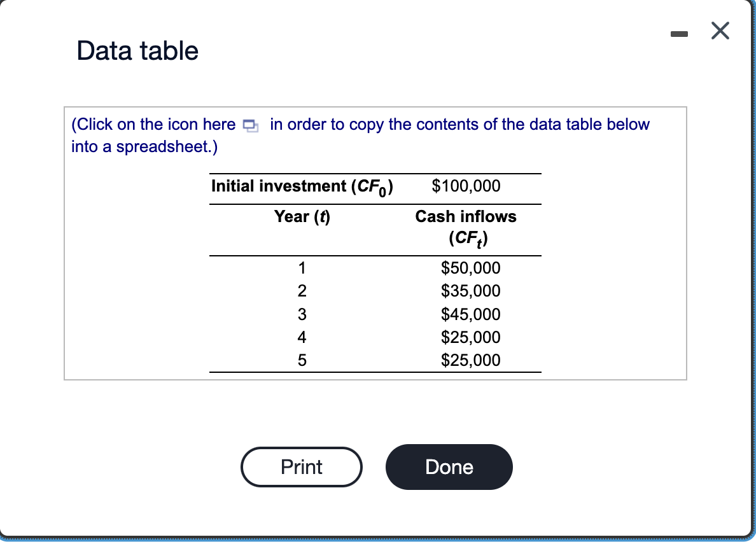This screenshot has height=551, width=756.
Task: Click the Data table title
Action: coord(137,51)
